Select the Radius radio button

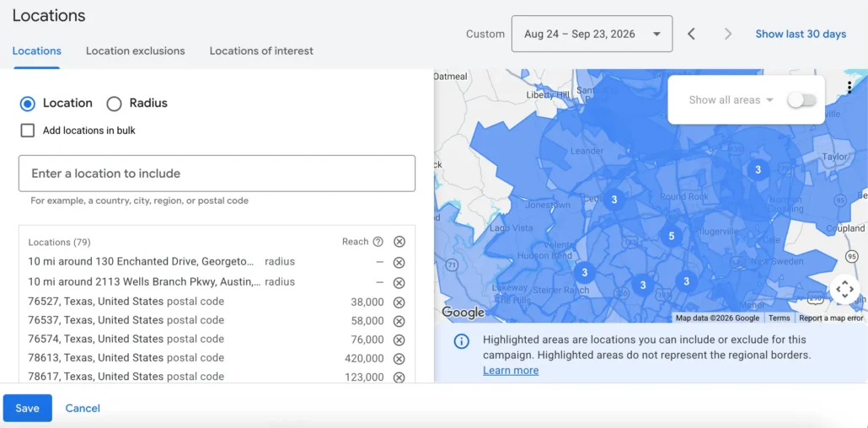tap(114, 104)
